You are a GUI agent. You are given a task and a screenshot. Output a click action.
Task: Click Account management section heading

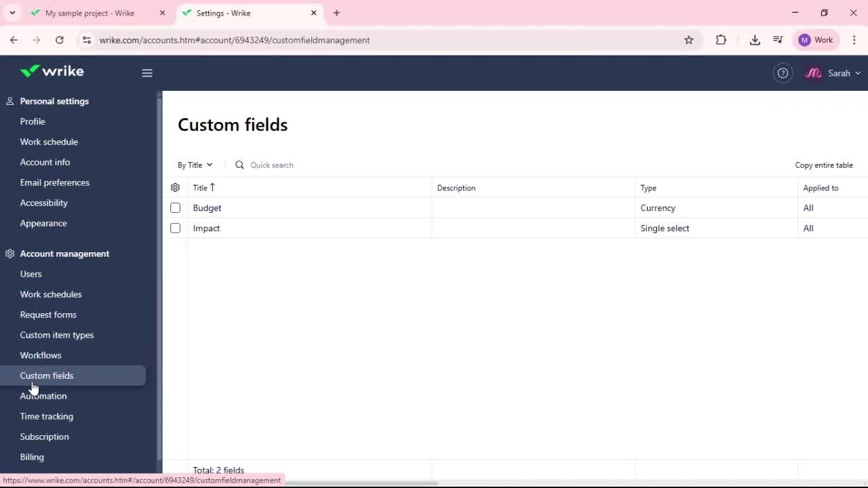coord(64,253)
